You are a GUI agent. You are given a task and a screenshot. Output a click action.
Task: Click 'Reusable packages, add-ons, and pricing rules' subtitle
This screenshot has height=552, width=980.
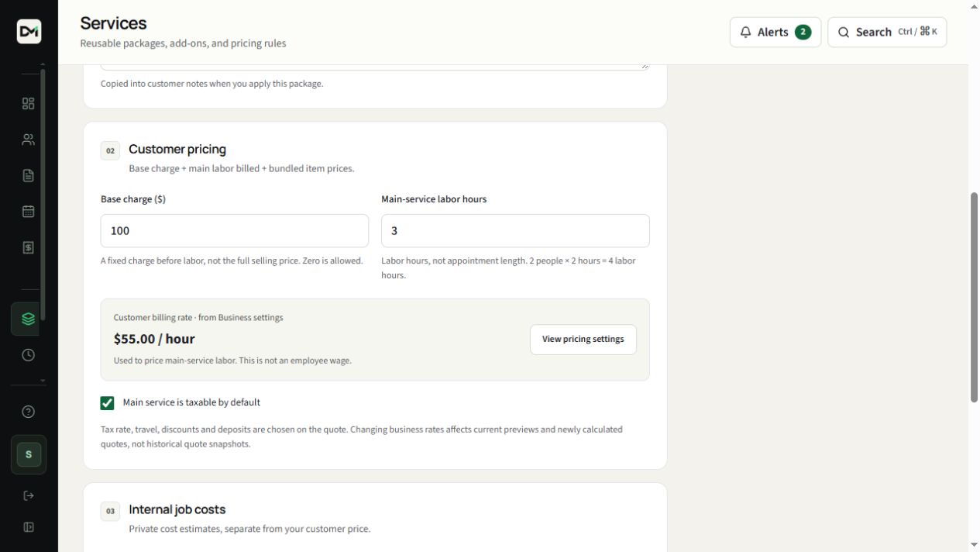pyautogui.click(x=183, y=43)
